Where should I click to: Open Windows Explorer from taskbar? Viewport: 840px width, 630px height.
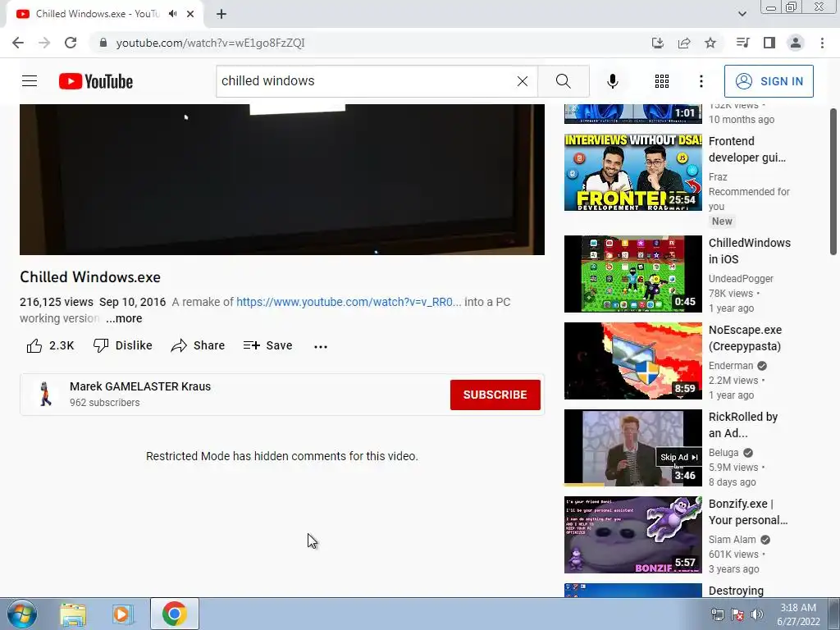(73, 614)
